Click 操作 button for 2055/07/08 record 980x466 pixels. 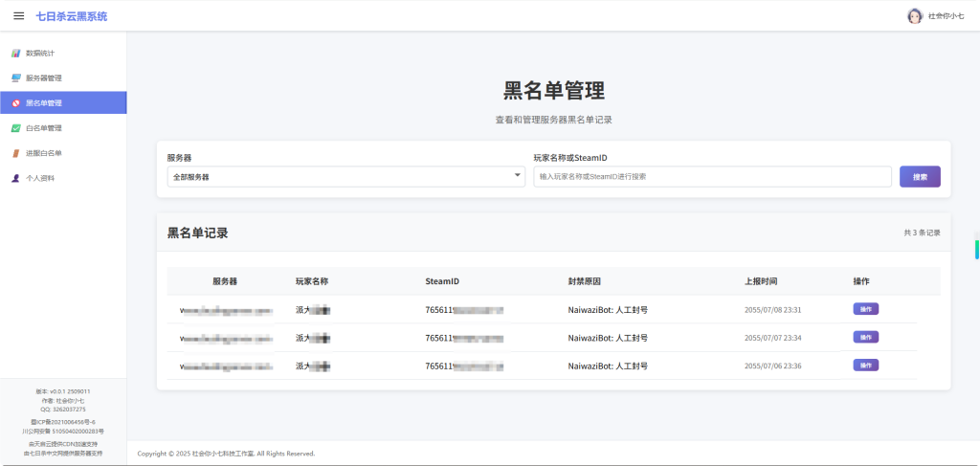tap(865, 308)
